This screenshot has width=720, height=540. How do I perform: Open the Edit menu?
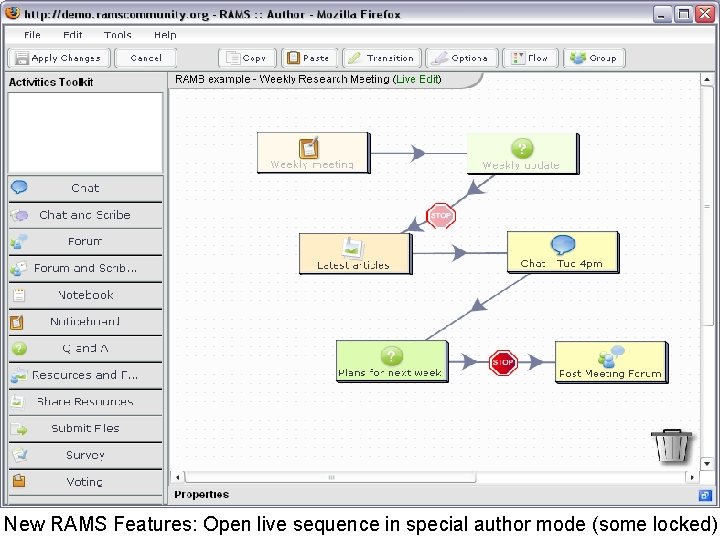coord(73,35)
